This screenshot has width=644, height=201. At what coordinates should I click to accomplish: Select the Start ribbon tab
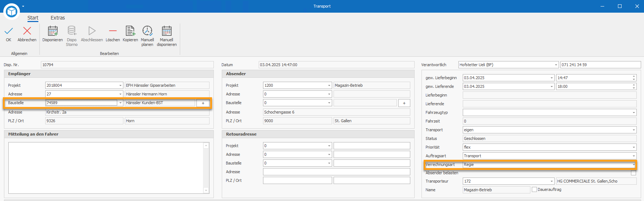click(x=33, y=18)
